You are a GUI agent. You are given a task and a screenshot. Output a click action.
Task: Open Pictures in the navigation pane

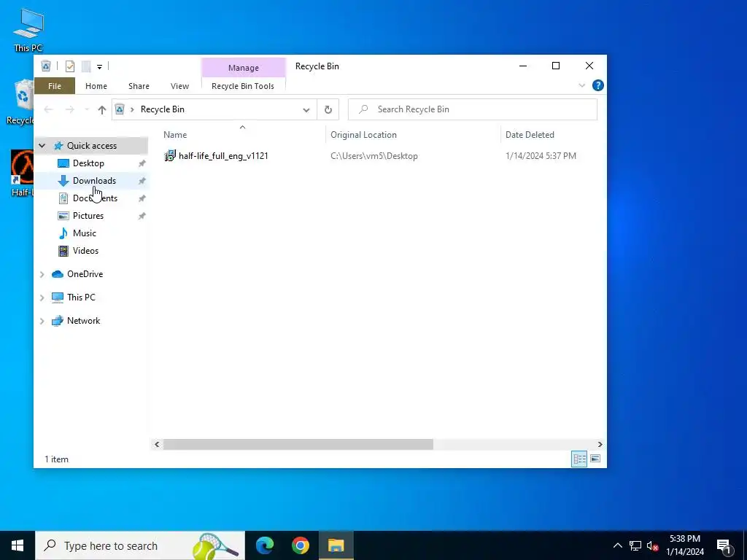point(88,216)
